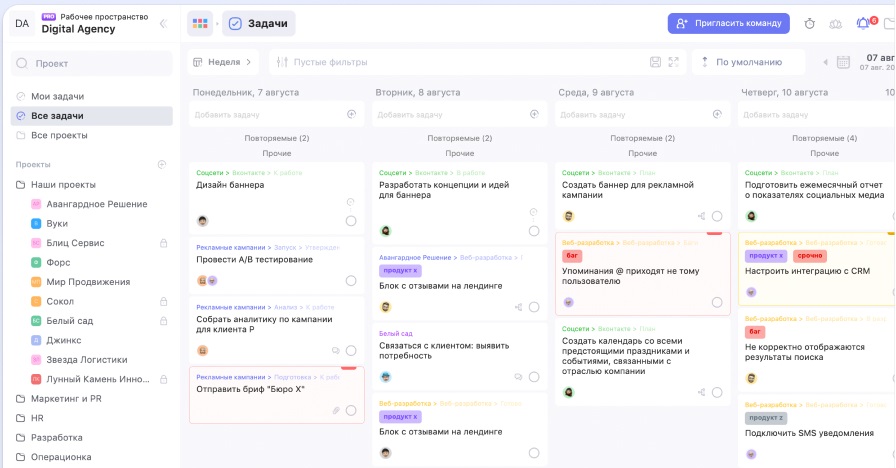Click the Задачи section button in header
Image resolution: width=896 pixels, height=468 pixels.
[258, 23]
